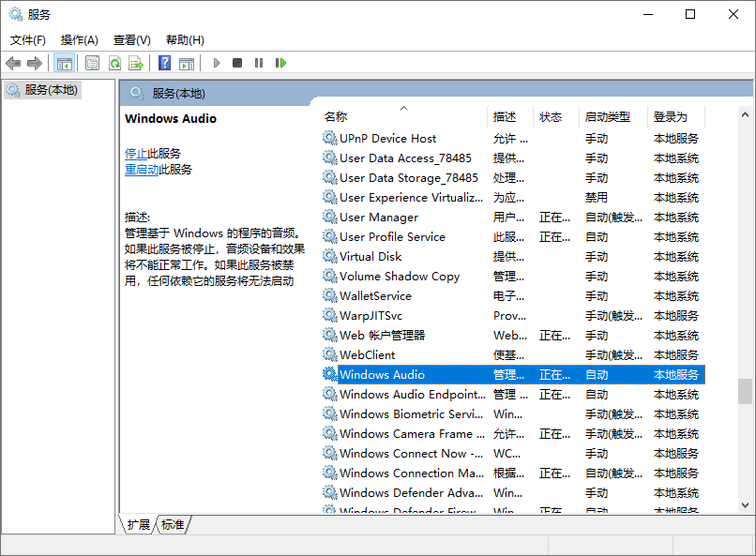This screenshot has width=756, height=556.
Task: Click the WC... description of Windows Connect Now
Action: tap(507, 454)
